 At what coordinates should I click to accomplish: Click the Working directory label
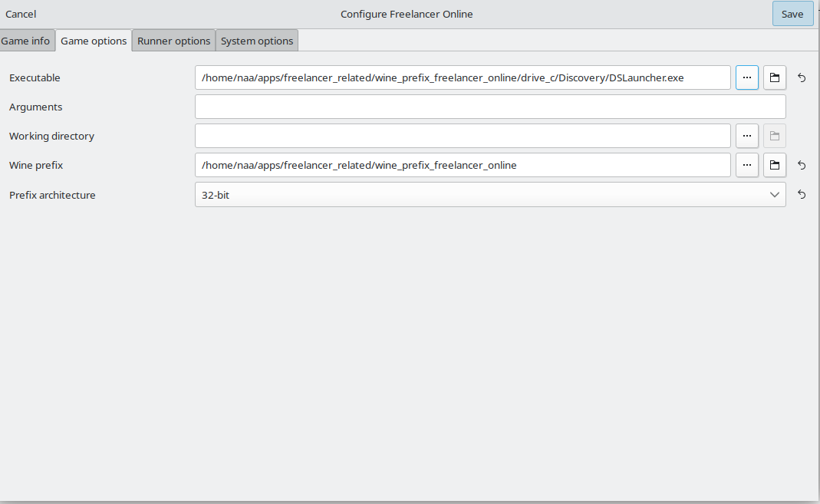pyautogui.click(x=51, y=136)
